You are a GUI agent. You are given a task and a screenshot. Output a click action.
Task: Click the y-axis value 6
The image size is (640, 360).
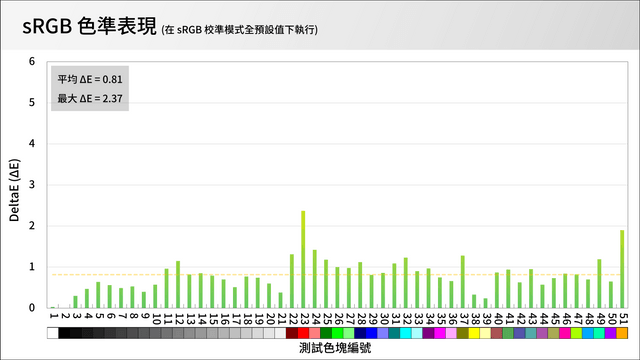32,62
